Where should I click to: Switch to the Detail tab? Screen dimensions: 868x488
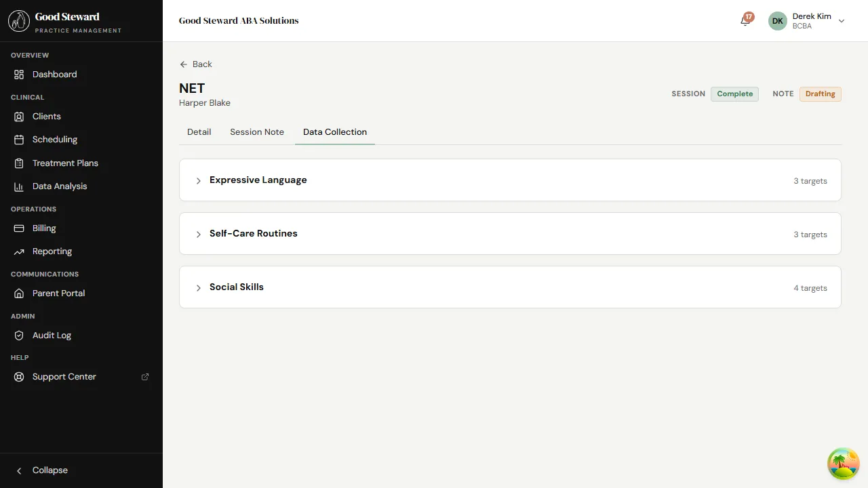point(199,131)
